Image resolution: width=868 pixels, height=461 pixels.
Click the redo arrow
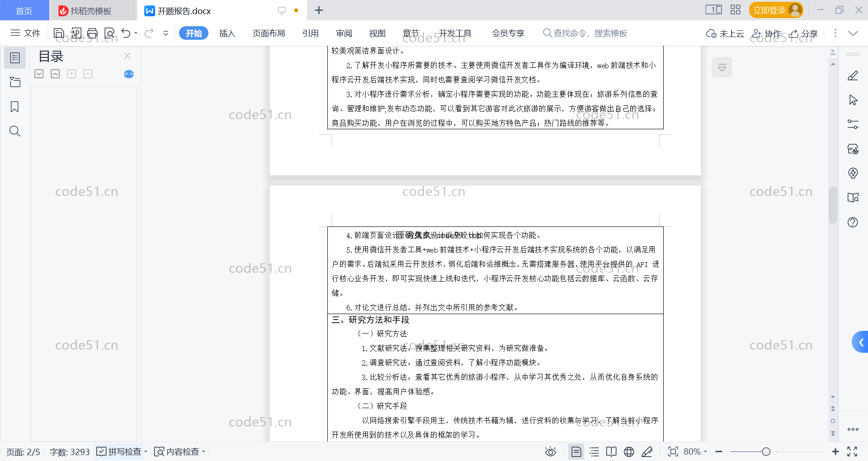coord(149,33)
